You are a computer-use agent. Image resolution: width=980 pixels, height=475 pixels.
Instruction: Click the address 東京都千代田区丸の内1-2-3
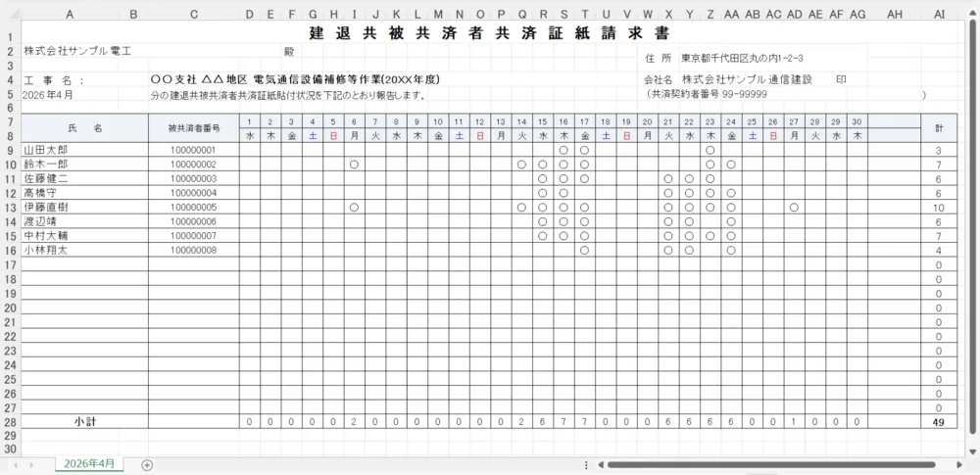click(742, 58)
